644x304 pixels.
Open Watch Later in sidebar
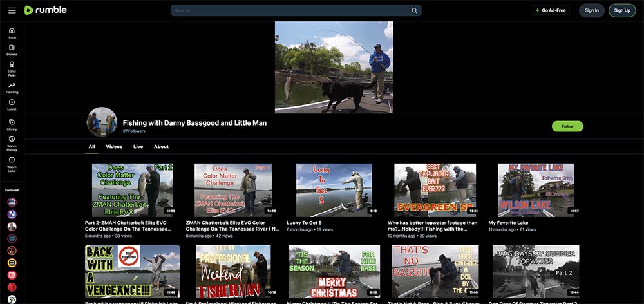pos(12,164)
